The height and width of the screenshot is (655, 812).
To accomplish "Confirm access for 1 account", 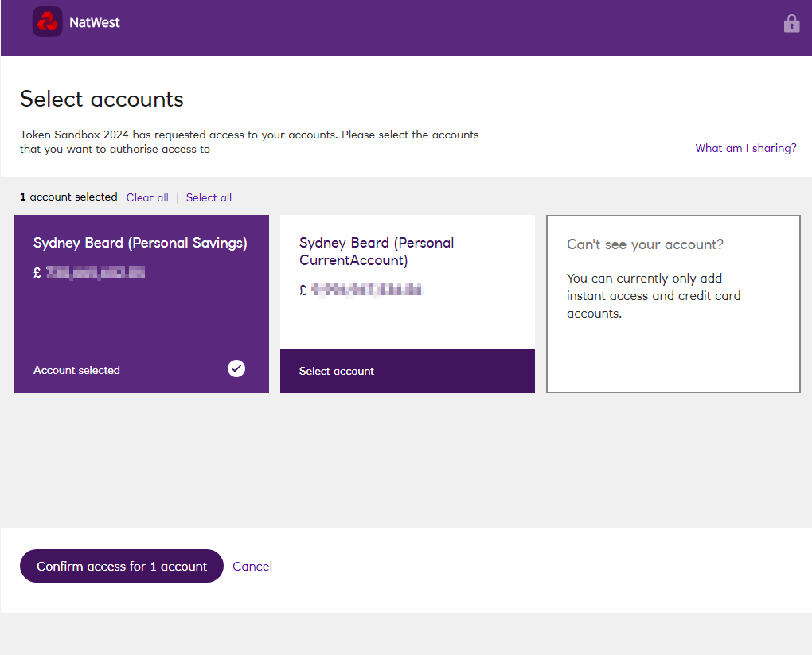I will 122,566.
